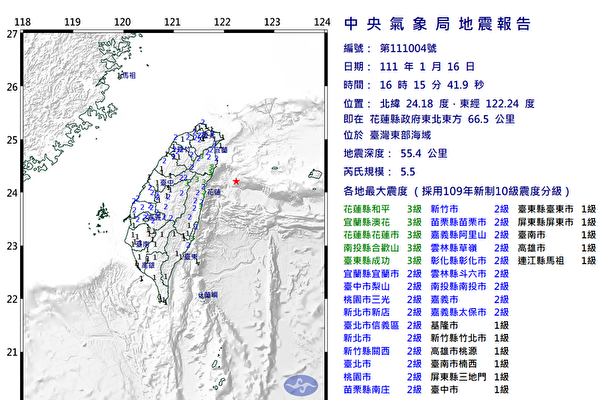
Task: Click the 花蓮縣花蓮市 intensity row
Action: click(x=382, y=235)
